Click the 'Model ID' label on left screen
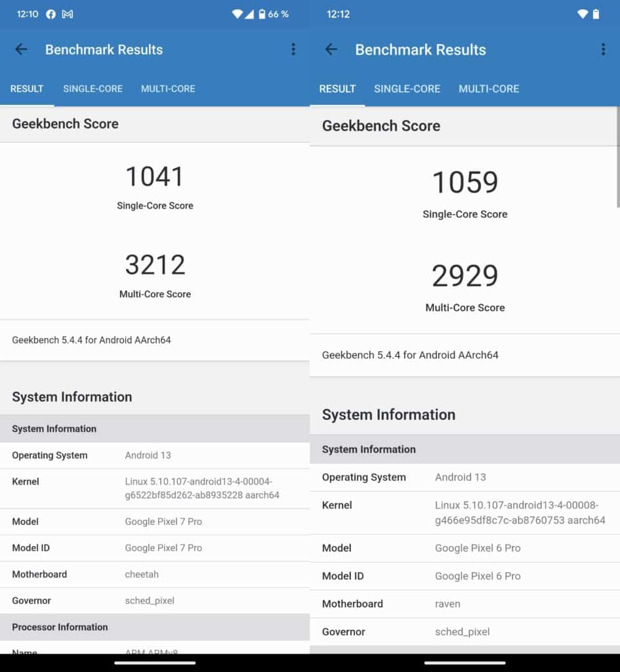Screen dimensions: 620x672 tap(31, 548)
